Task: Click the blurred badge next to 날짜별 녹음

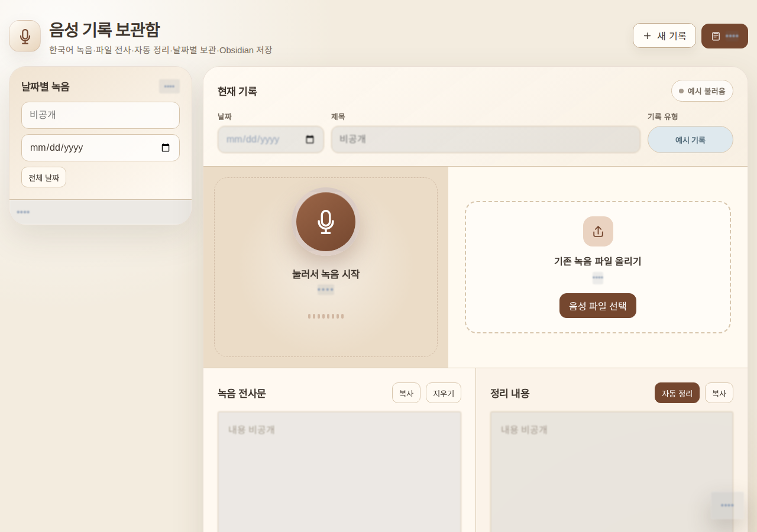Action: 169,86
